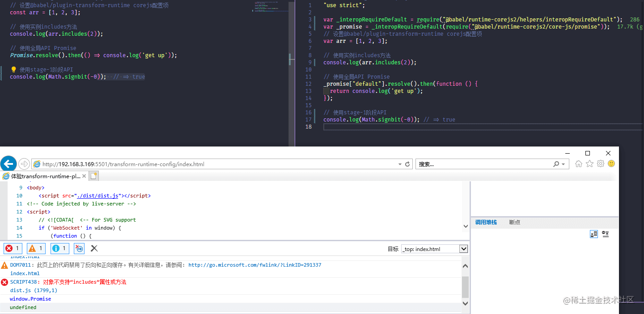Click the IE forward navigation button

[x=24, y=164]
